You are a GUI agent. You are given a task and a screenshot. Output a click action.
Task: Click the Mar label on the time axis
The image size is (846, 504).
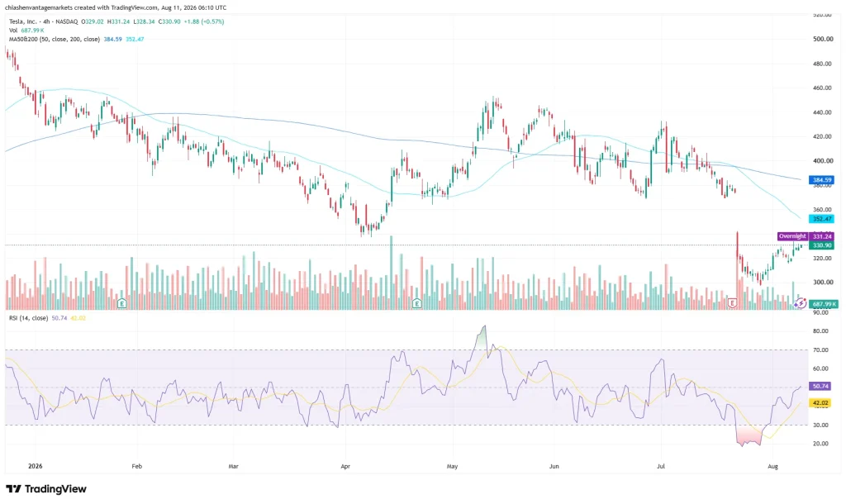pos(233,466)
